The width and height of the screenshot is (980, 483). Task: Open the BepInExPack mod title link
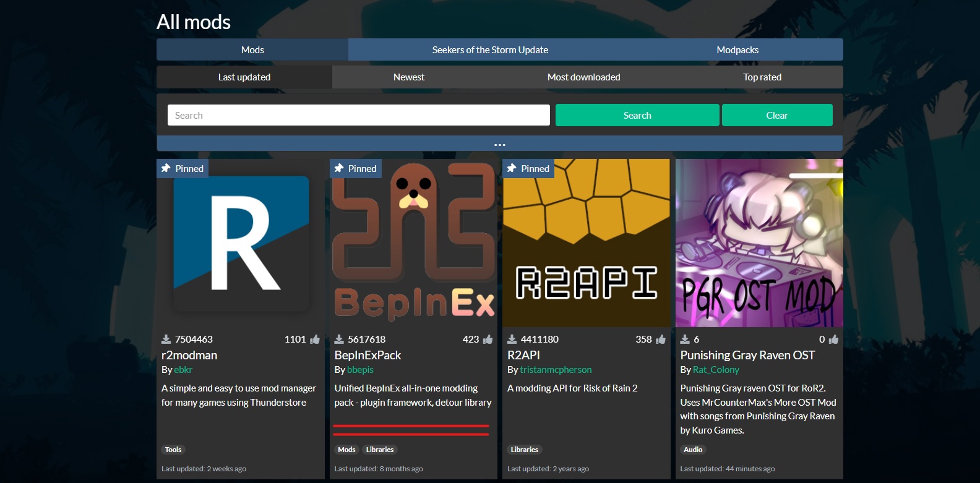tap(368, 355)
